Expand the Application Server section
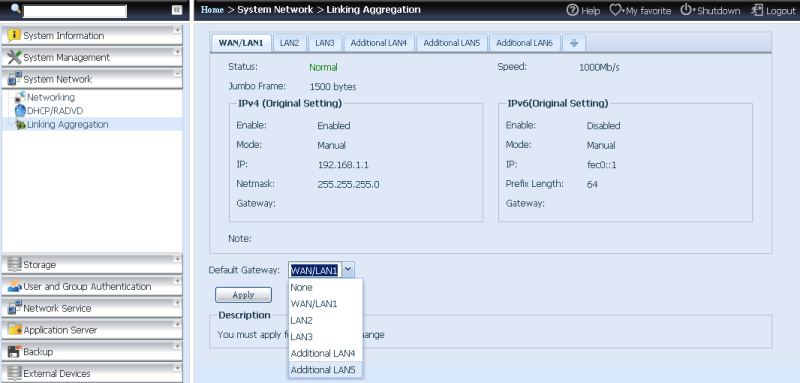The height and width of the screenshot is (383, 800). (x=177, y=324)
